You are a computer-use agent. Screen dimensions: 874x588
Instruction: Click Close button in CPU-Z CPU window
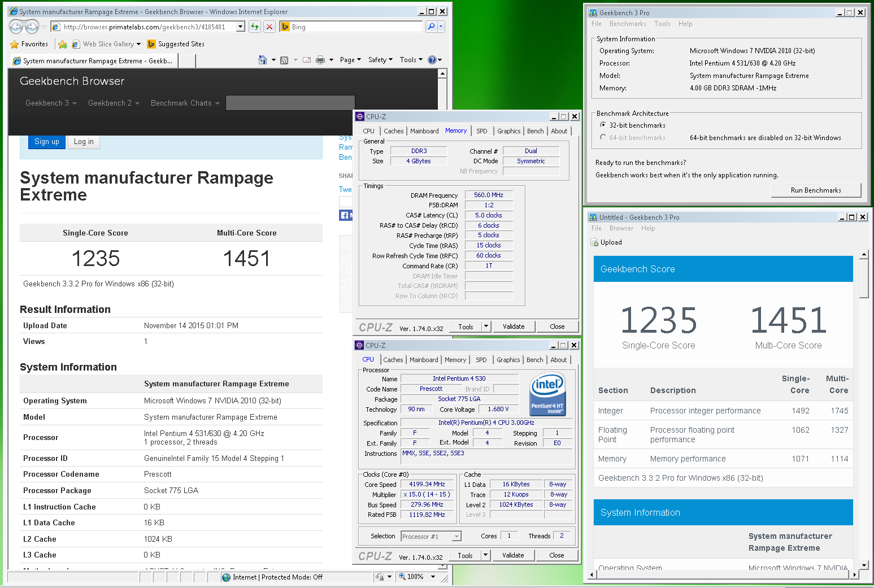coord(556,555)
